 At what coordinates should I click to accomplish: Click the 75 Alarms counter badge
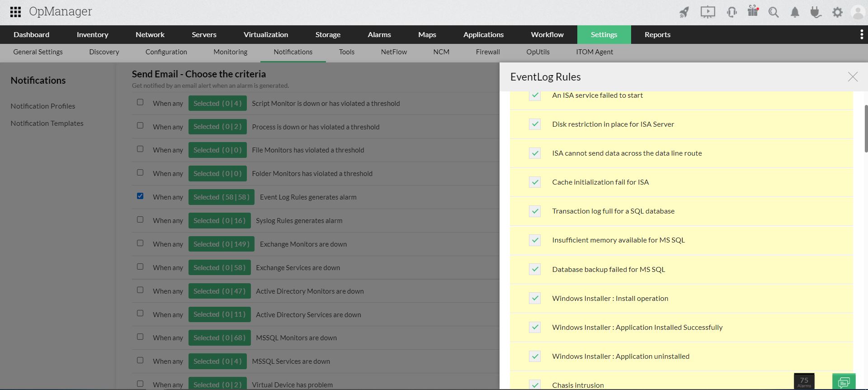pos(804,382)
